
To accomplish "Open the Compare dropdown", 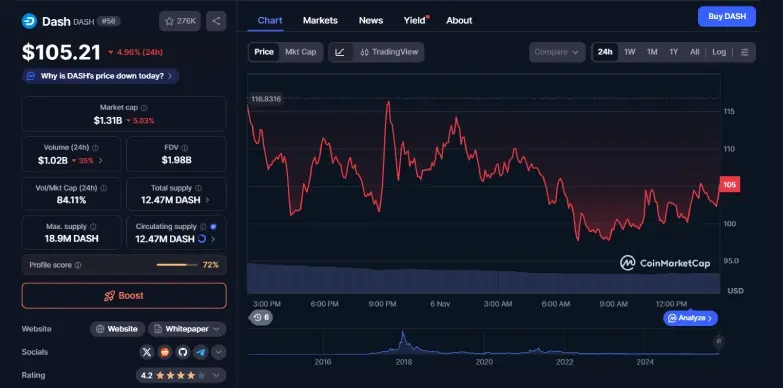I will tap(557, 52).
